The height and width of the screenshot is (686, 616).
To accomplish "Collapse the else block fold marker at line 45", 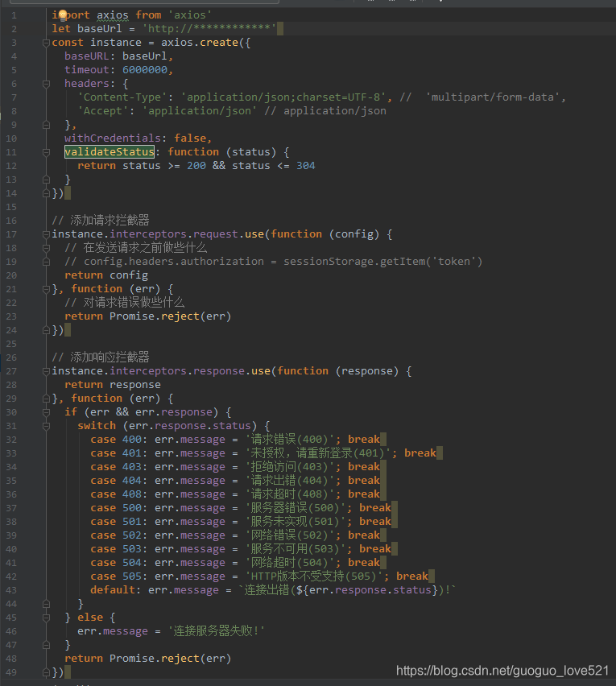I will 46,618.
